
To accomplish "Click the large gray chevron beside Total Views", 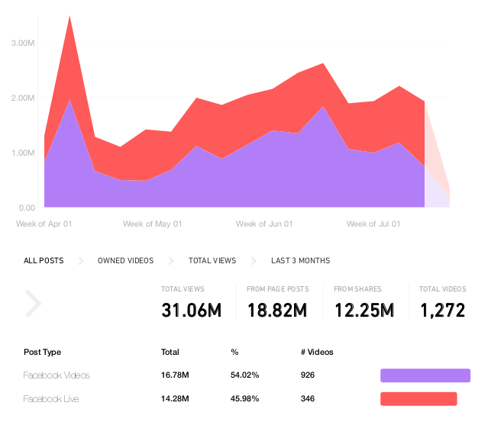I will click(34, 304).
